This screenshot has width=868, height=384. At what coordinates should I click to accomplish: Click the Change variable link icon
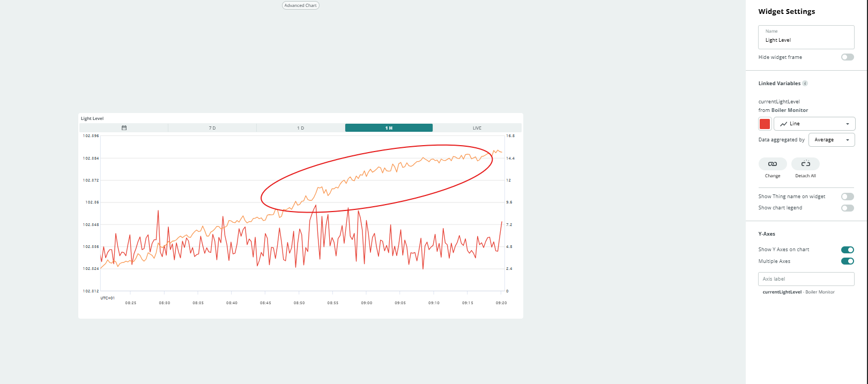(773, 164)
